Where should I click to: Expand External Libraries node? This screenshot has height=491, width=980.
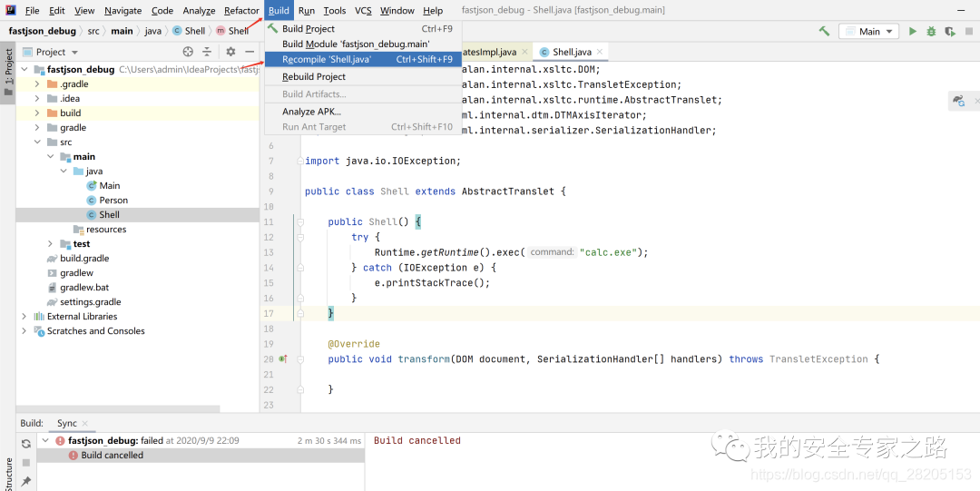click(24, 317)
